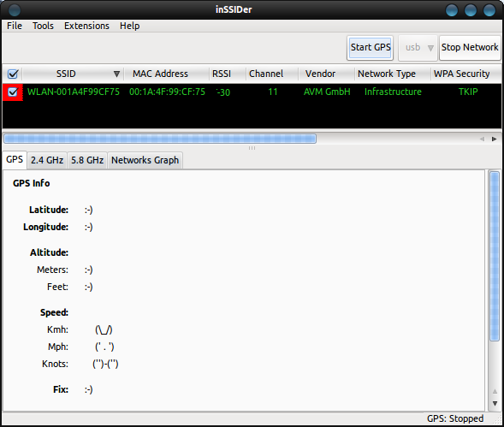The image size is (504, 427).
Task: Click the Latitude label
Action: pos(49,210)
